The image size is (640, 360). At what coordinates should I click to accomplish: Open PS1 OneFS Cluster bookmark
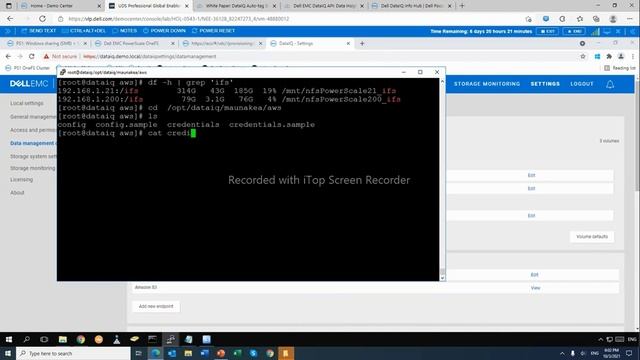28,68
